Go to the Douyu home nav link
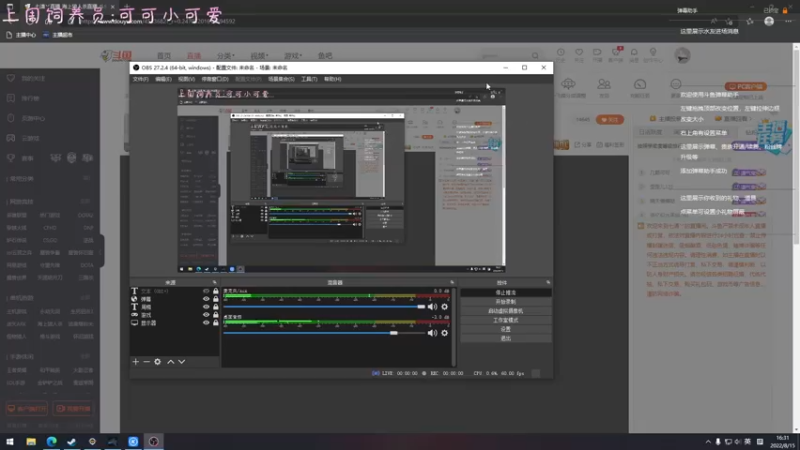This screenshot has width=800, height=450. coord(164,56)
